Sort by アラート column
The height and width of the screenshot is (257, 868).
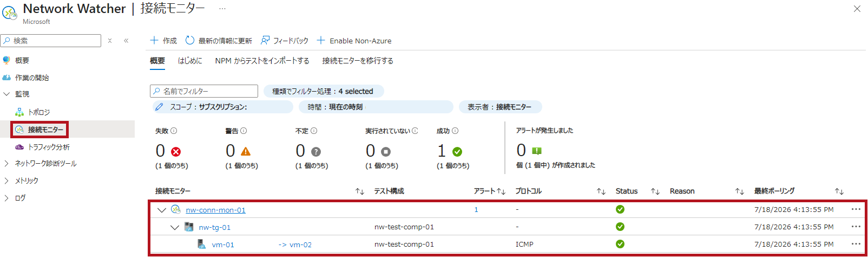pyautogui.click(x=501, y=191)
